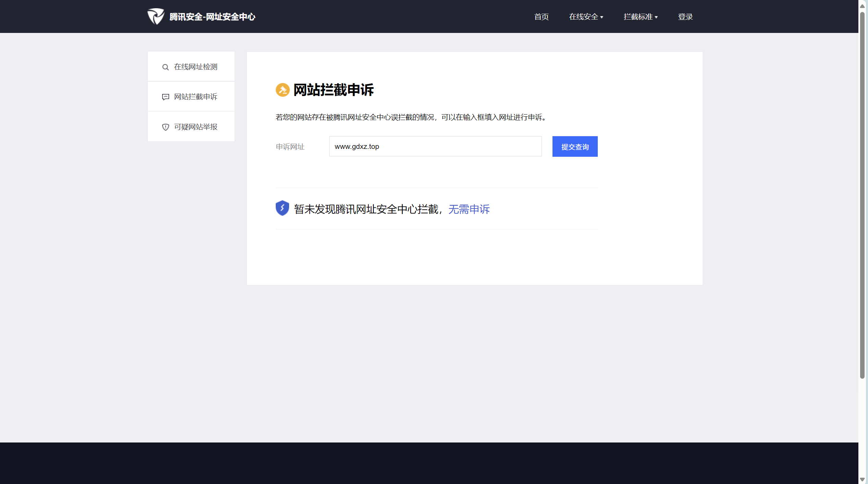Click the 无需申诉 link
Image resolution: width=868 pixels, height=484 pixels.
pos(469,209)
